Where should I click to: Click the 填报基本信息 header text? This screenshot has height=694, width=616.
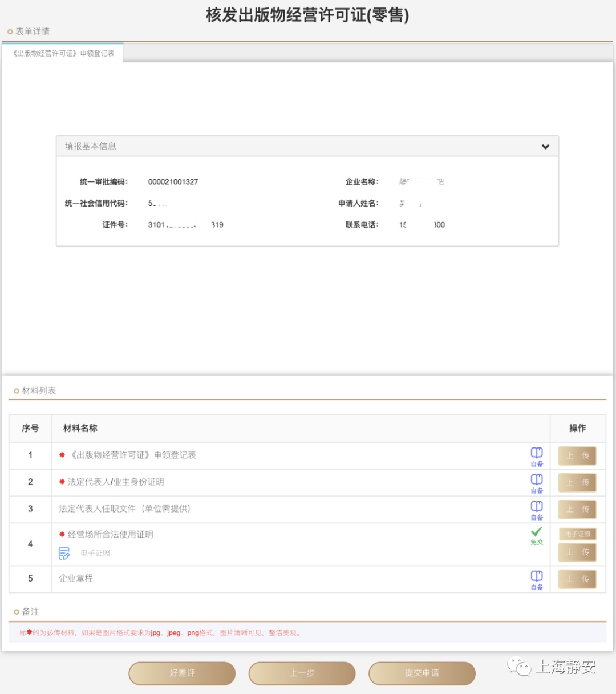(x=91, y=146)
